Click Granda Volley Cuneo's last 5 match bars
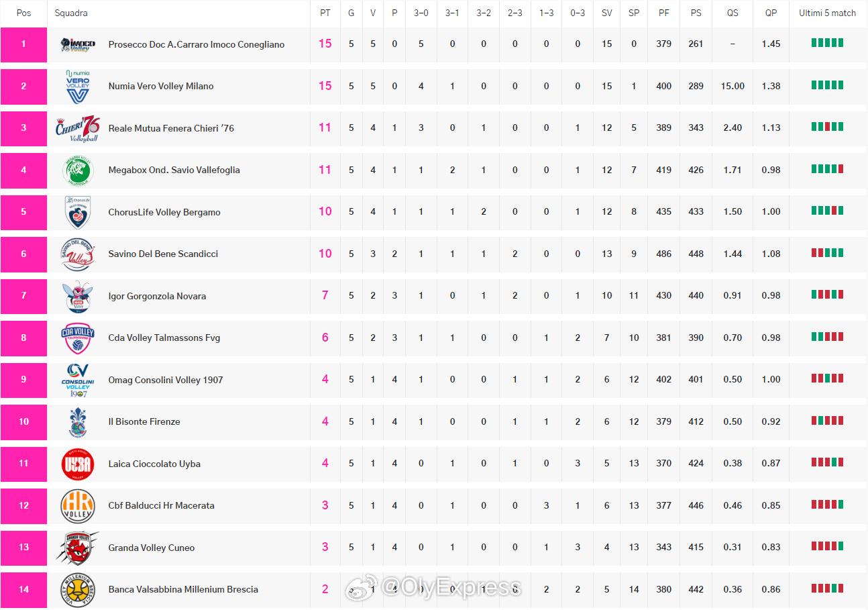Viewport: 868px width, 610px height. 828,546
